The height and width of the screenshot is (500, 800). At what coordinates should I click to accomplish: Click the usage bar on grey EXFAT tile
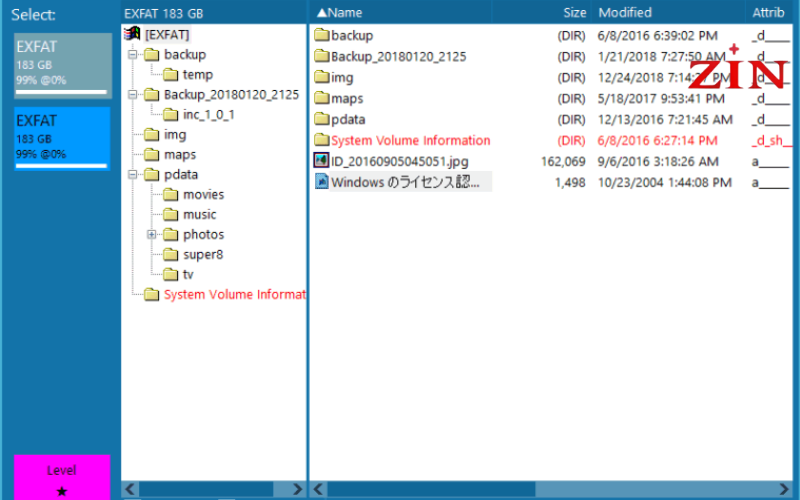[x=61, y=92]
